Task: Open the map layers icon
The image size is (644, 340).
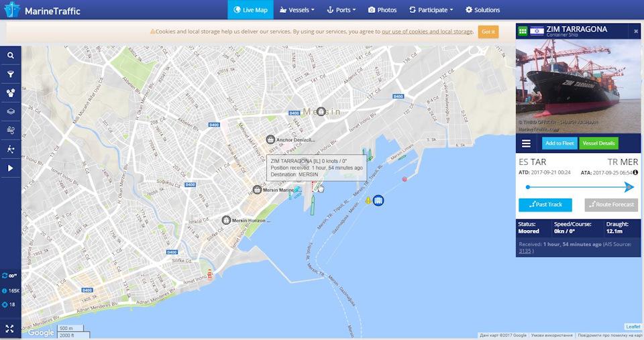Action: coord(11,111)
